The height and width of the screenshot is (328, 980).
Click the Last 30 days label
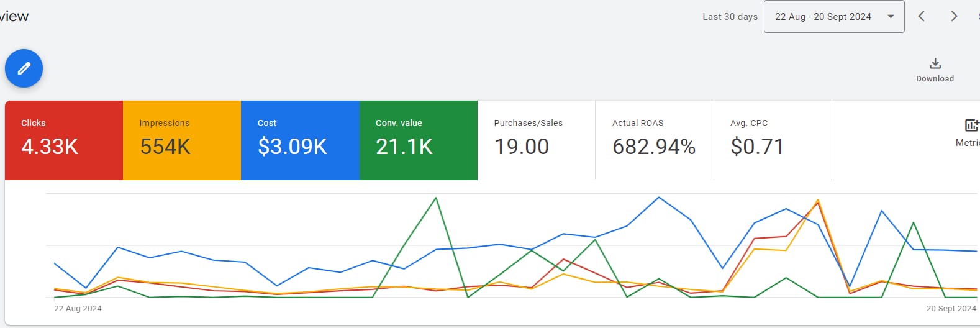(730, 17)
